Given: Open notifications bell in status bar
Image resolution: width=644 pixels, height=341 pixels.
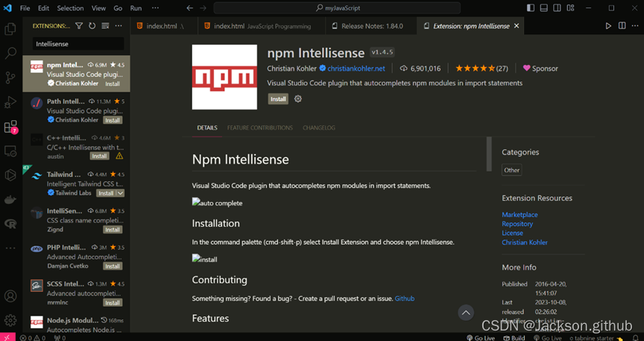Looking at the screenshot, I should click(636, 338).
